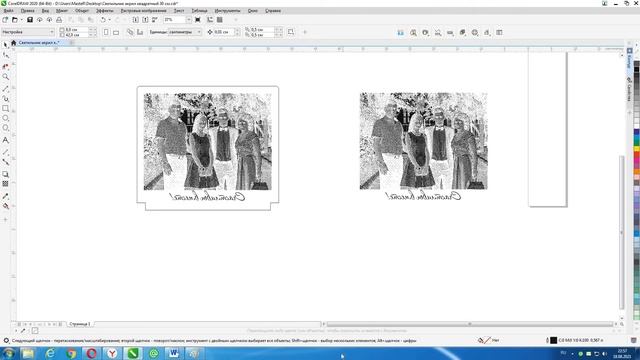Toggle apply layout to current page
Screen dimensions: 640x360
pyautogui.click(x=140, y=32)
